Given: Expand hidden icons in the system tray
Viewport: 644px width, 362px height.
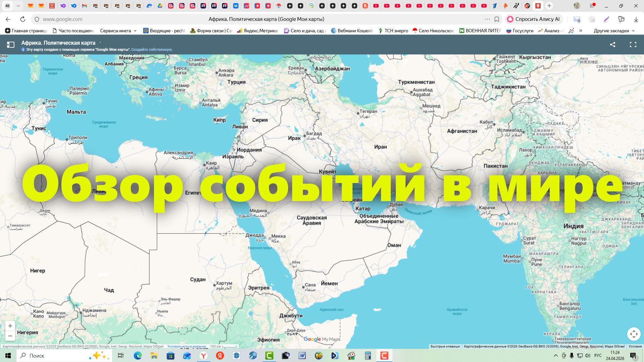Looking at the screenshot, I should [x=555, y=356].
